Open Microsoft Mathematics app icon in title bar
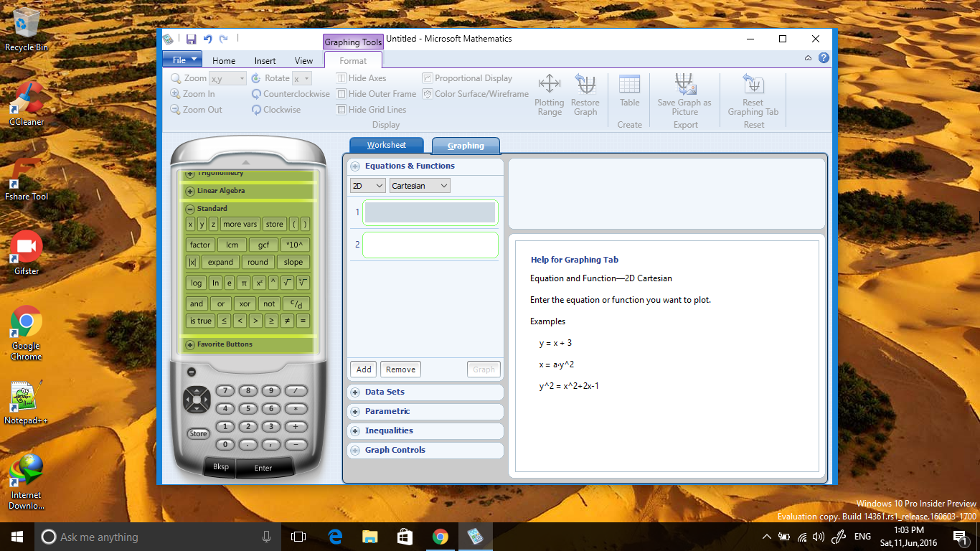This screenshot has height=551, width=980. (167, 39)
